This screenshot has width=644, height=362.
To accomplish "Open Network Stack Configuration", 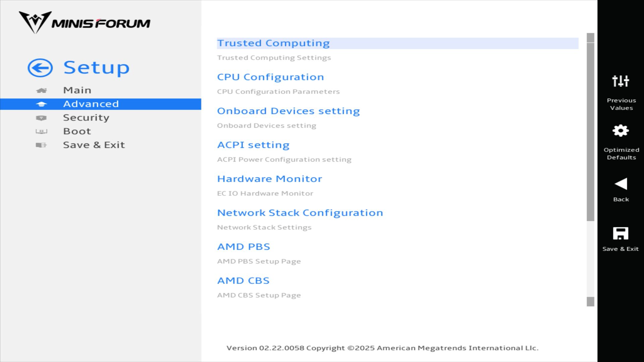I will [300, 213].
